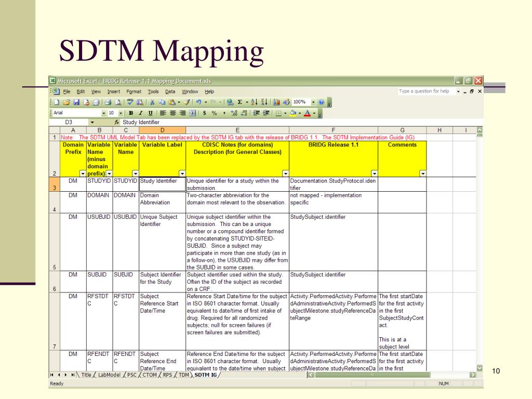Image resolution: width=532 pixels, height=399 pixels.
Task: Open CDISC Notes filter dropdown
Action: click(x=285, y=174)
